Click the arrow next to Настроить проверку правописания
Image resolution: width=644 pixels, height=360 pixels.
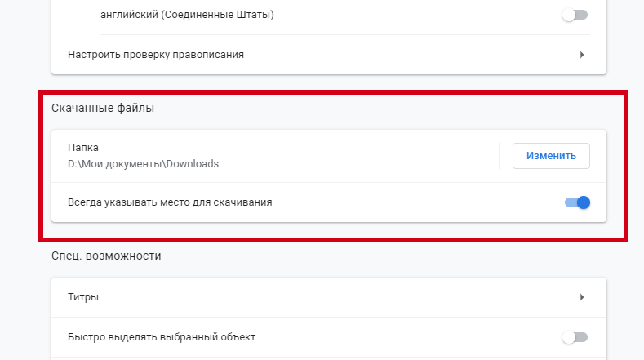coord(582,55)
